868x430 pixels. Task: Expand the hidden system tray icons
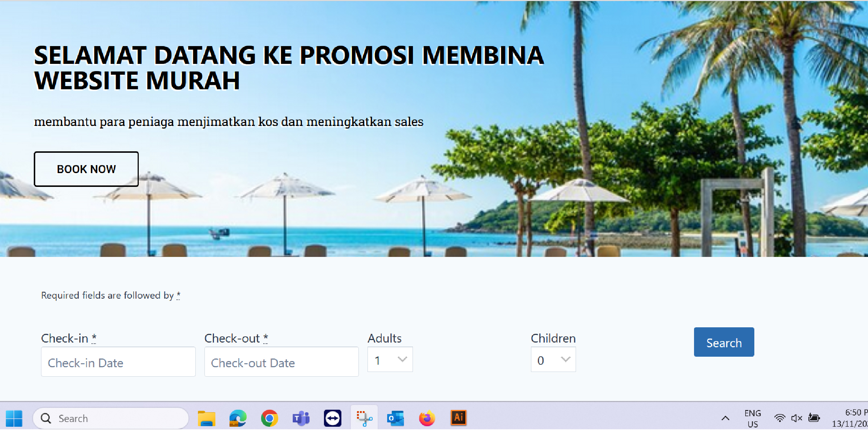tap(725, 418)
